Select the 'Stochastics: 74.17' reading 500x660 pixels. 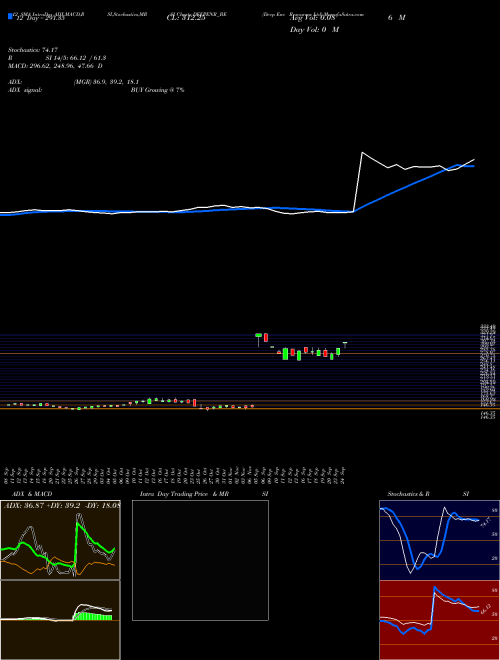33,50
